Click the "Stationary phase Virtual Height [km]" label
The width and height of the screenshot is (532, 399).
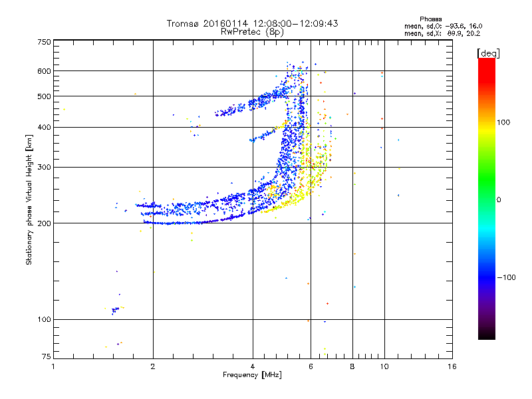tap(29, 199)
